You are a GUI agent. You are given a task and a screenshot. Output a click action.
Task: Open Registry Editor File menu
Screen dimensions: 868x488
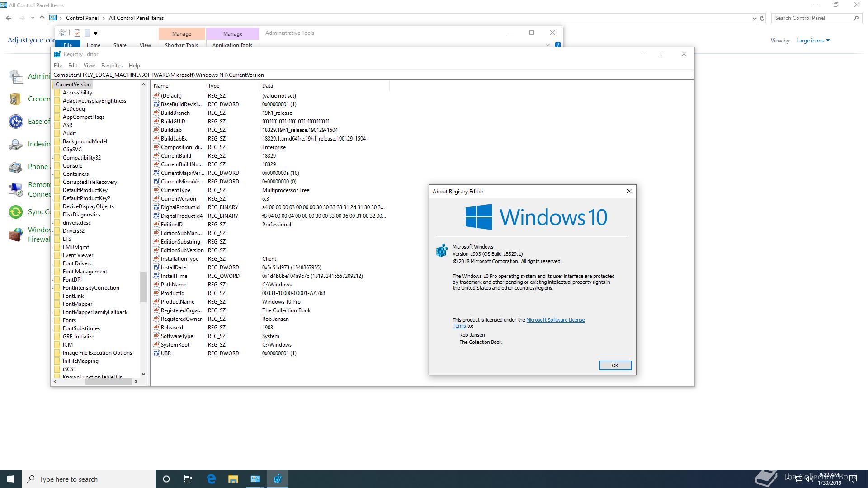pyautogui.click(x=58, y=65)
